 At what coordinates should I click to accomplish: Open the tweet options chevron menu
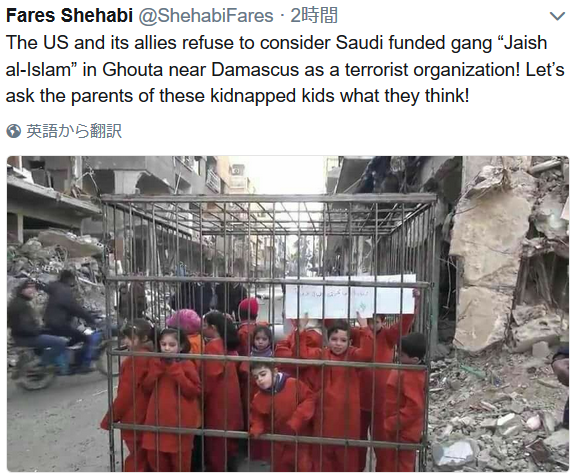[557, 16]
